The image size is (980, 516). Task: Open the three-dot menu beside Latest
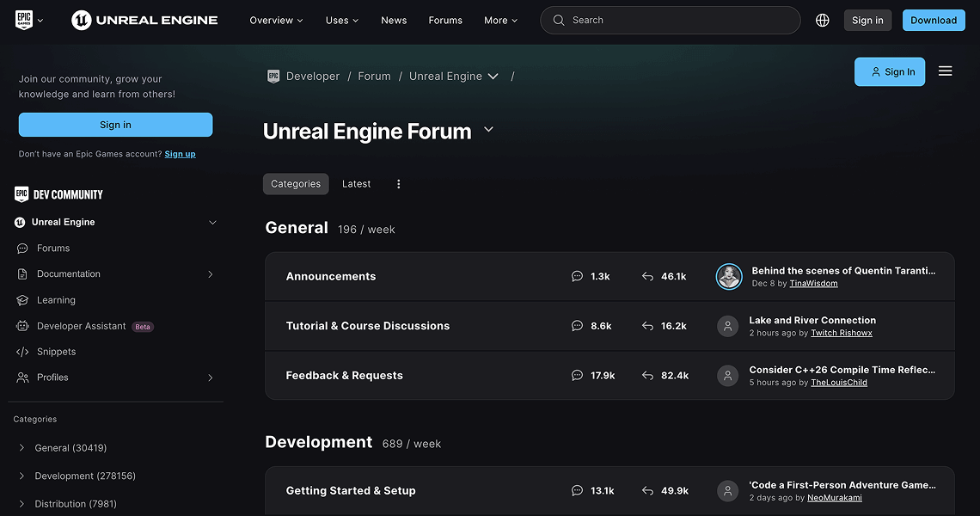click(398, 183)
